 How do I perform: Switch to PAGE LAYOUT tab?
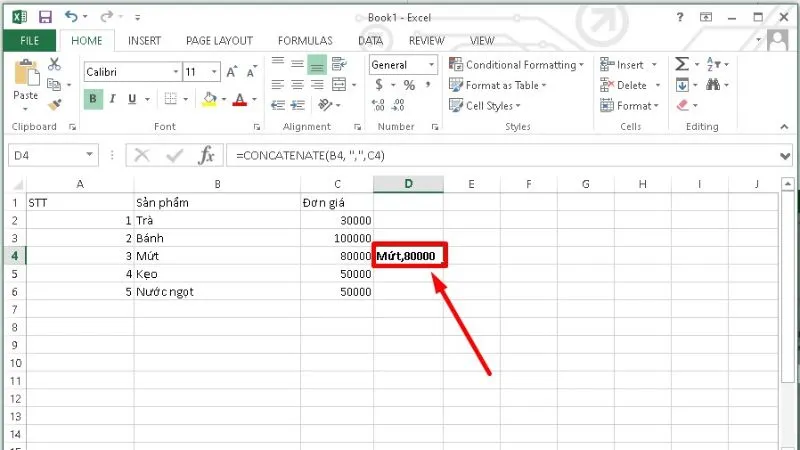click(219, 41)
